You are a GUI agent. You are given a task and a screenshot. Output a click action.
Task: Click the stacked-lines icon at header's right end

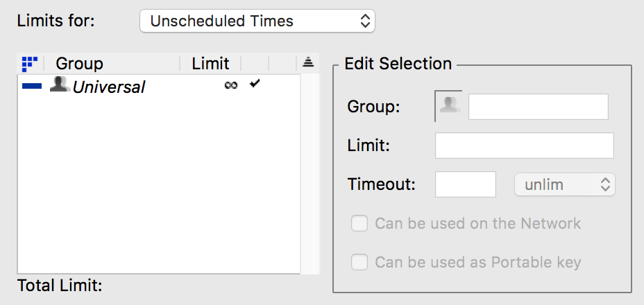pos(309,63)
